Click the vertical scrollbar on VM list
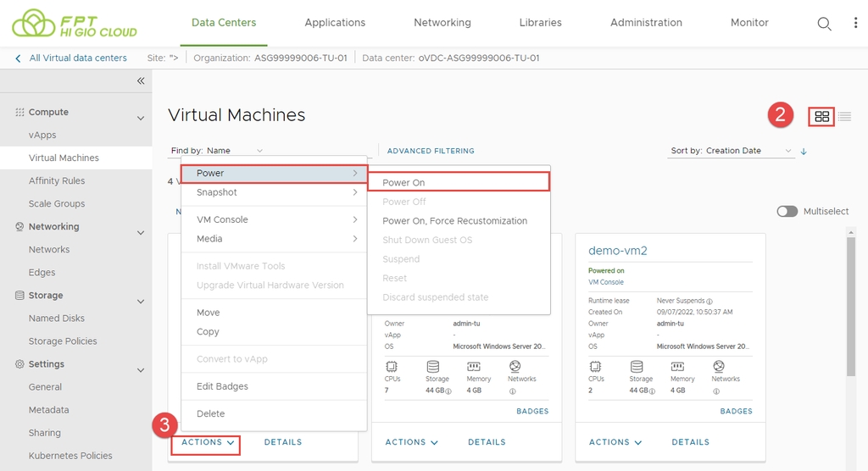Image resolution: width=868 pixels, height=471 pixels. 851,305
